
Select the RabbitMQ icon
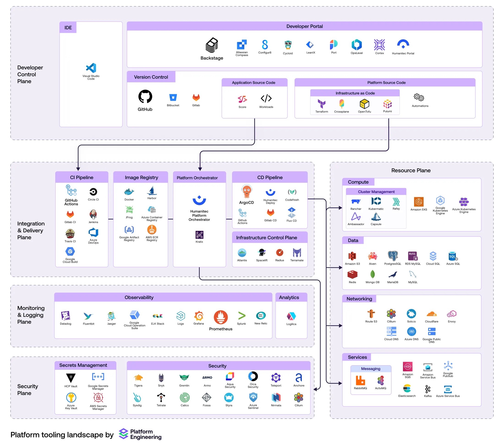tap(360, 380)
